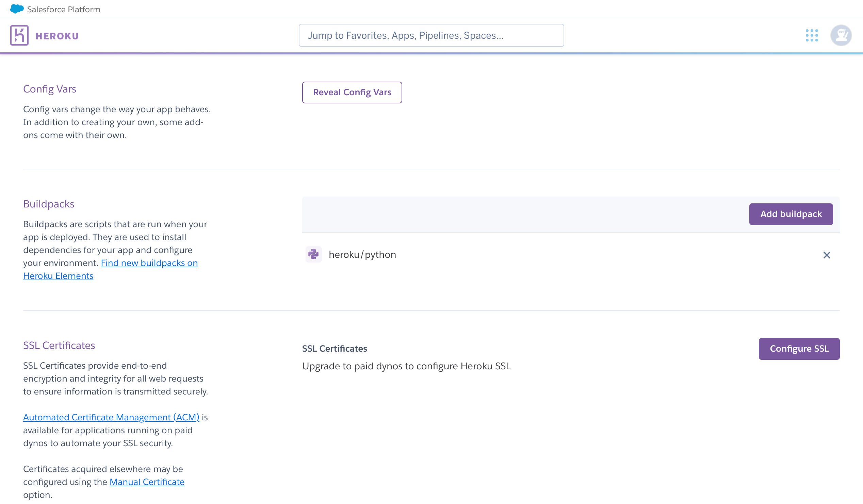Click the Buildpacks section heading
The height and width of the screenshot is (504, 863).
pyautogui.click(x=49, y=204)
